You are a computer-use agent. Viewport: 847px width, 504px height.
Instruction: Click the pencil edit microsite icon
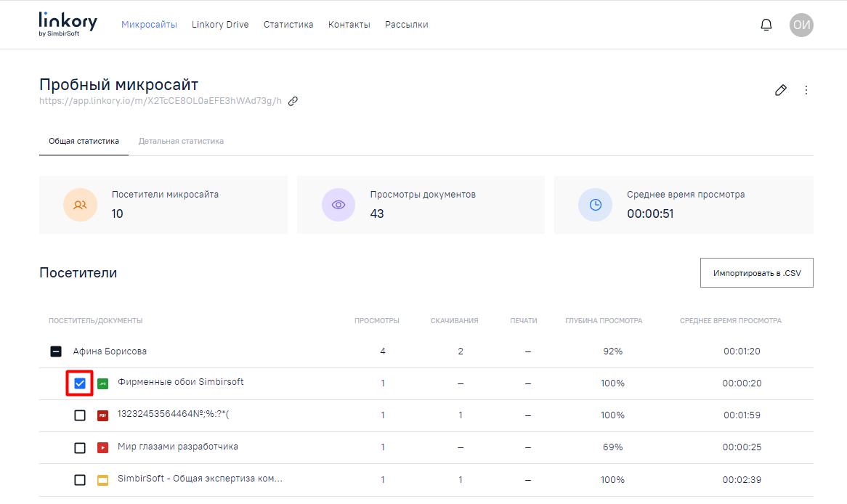click(x=781, y=90)
